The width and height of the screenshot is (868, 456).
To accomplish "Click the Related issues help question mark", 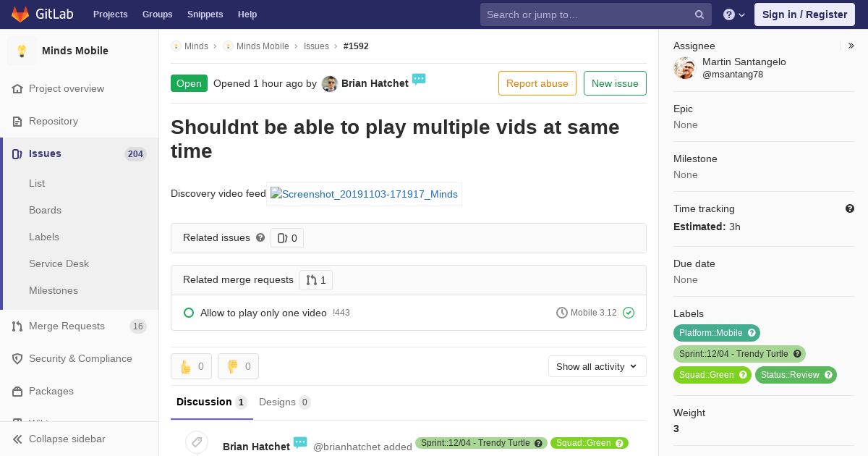I will pyautogui.click(x=260, y=237).
